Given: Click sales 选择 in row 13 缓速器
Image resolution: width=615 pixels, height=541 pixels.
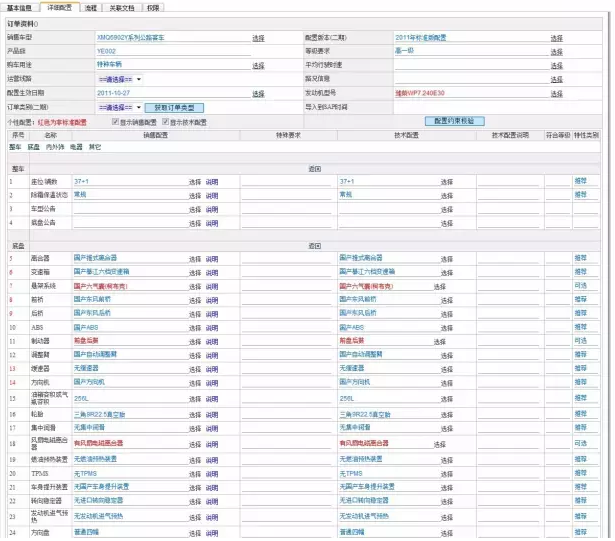Looking at the screenshot, I should (x=195, y=369).
